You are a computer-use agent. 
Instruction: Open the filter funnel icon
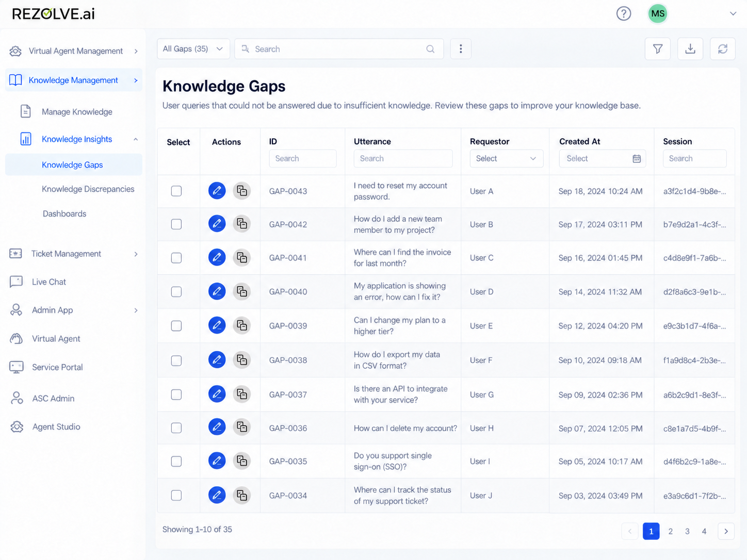(658, 49)
